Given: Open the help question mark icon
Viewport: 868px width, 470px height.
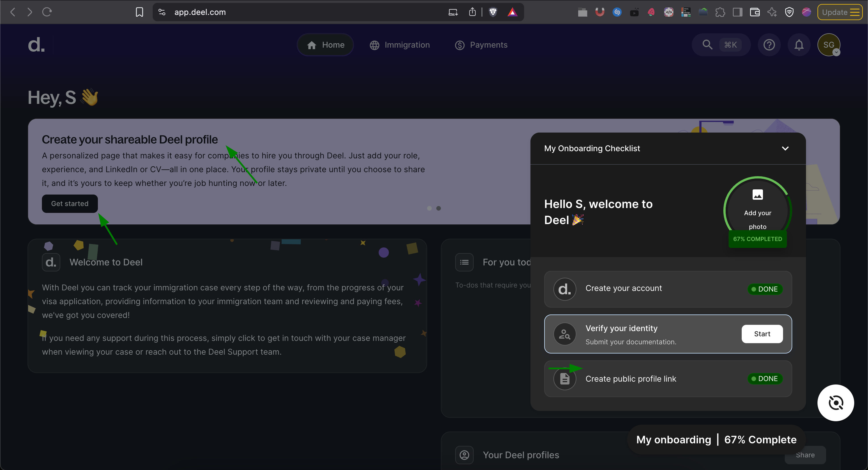Looking at the screenshot, I should (x=769, y=45).
